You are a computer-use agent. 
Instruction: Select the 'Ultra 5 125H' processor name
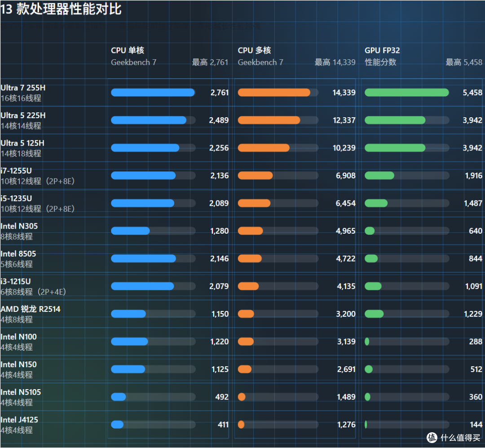22,143
